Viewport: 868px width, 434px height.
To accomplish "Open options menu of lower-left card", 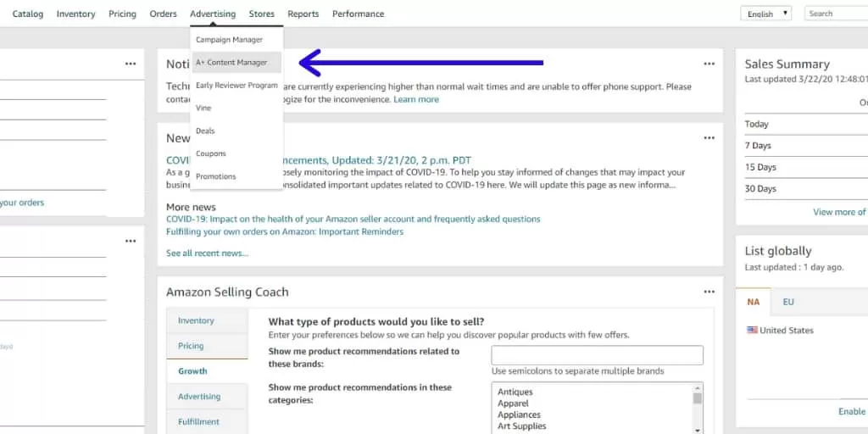I will click(x=131, y=241).
